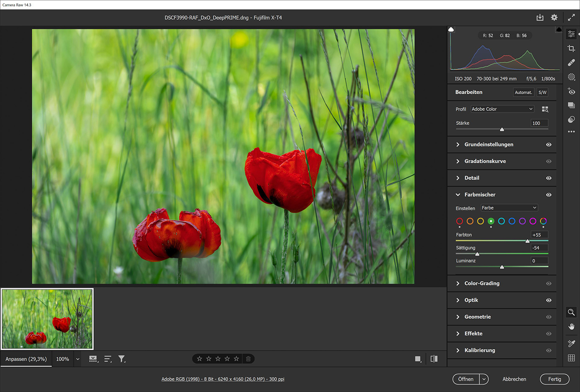The height and width of the screenshot is (392, 580).
Task: Expand the Color-Grading section
Action: point(482,283)
